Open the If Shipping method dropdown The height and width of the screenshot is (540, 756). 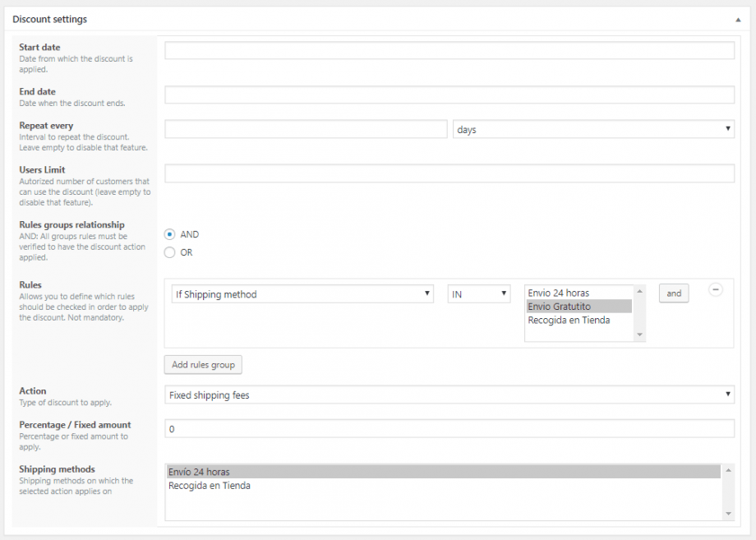(302, 294)
